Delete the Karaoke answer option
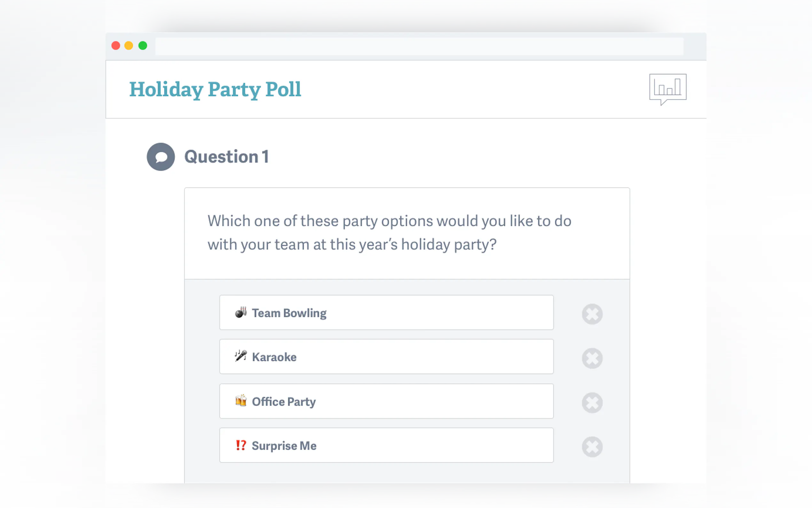The width and height of the screenshot is (812, 508). (592, 358)
